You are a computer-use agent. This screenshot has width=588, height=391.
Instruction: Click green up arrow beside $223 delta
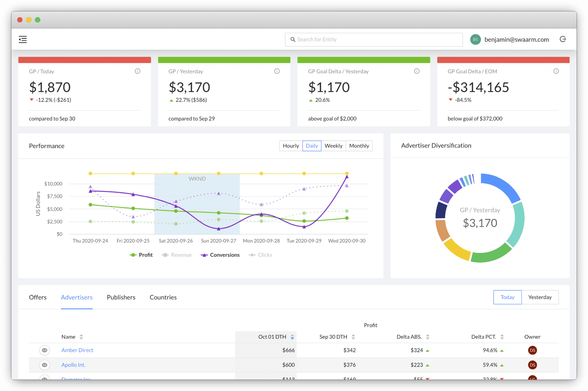428,365
